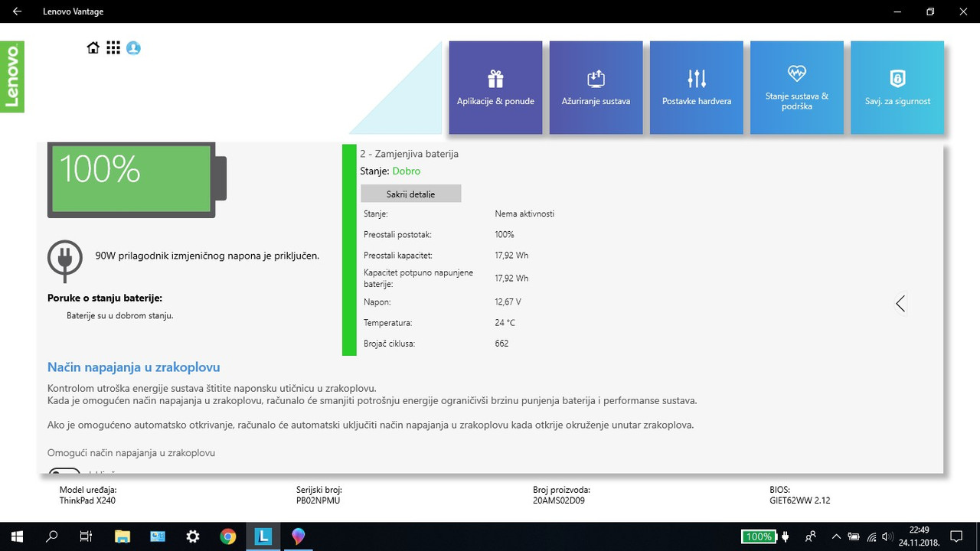980x551 pixels.
Task: Open Paint 3D taskbar icon
Action: pos(299,536)
